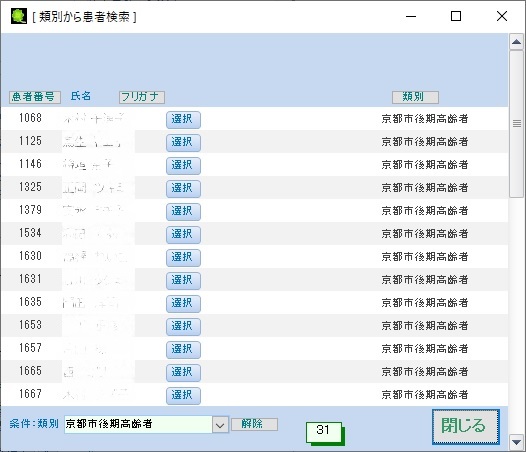Click patient number 1146

(31, 164)
